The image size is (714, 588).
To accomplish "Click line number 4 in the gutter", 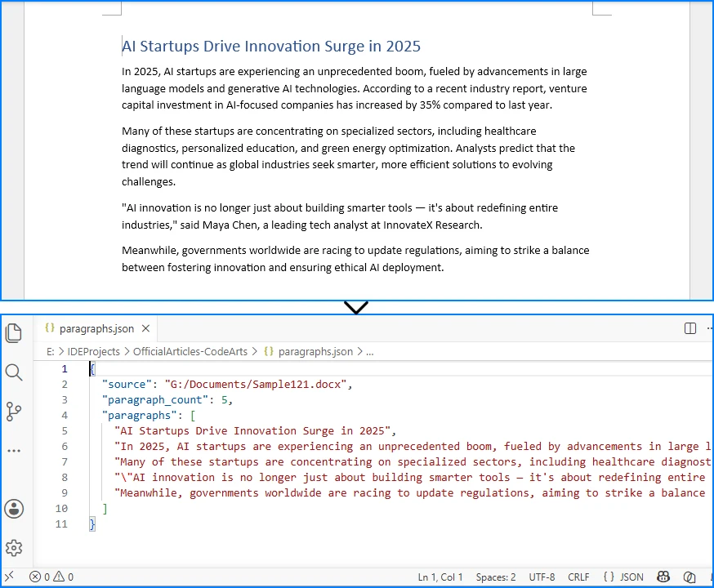I will pyautogui.click(x=65, y=415).
